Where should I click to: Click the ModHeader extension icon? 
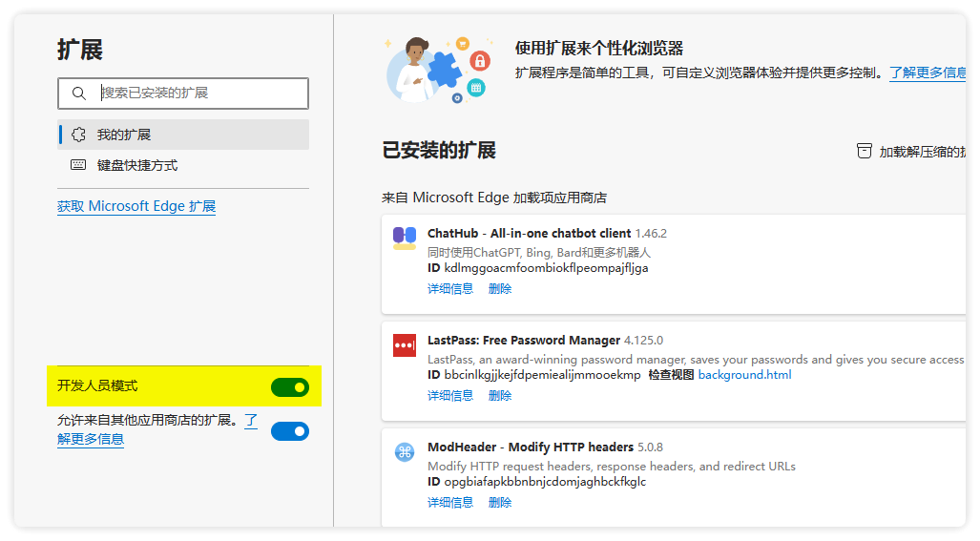(x=405, y=451)
